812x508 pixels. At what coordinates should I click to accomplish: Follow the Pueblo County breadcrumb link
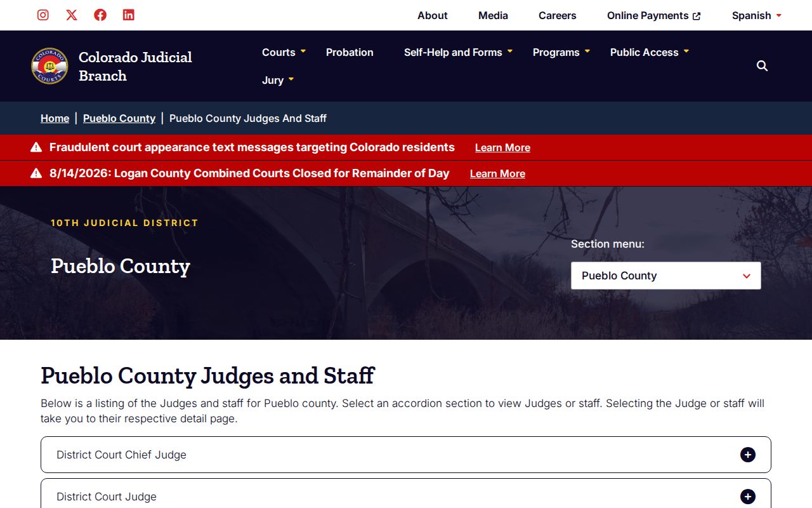coord(119,118)
